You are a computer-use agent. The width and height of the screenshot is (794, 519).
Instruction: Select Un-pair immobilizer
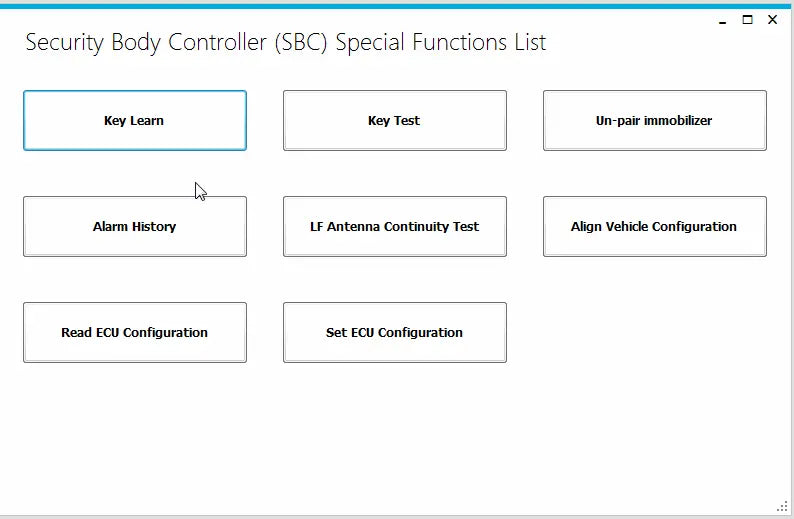(x=654, y=121)
